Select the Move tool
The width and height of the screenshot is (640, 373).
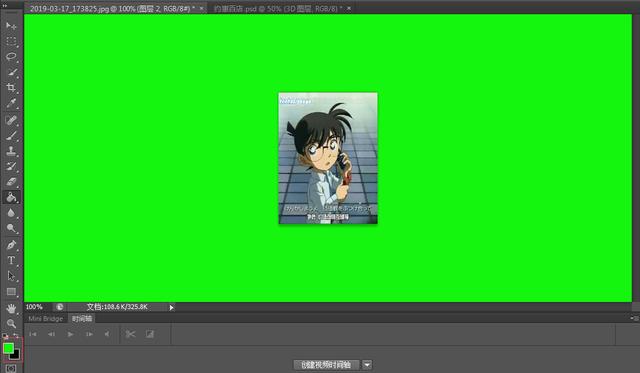(11, 25)
